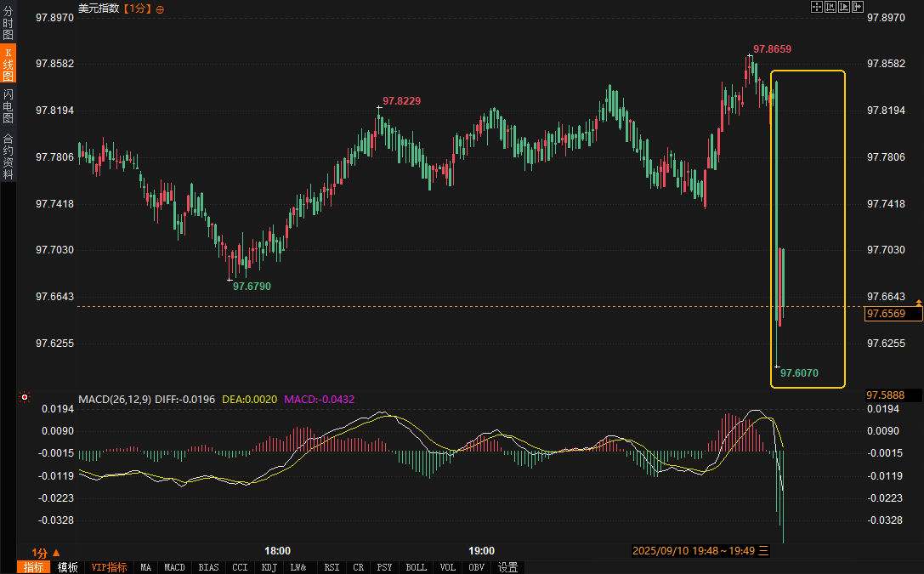This screenshot has width=924, height=574.
Task: Open VIP指标 indicator list
Action: click(x=109, y=567)
